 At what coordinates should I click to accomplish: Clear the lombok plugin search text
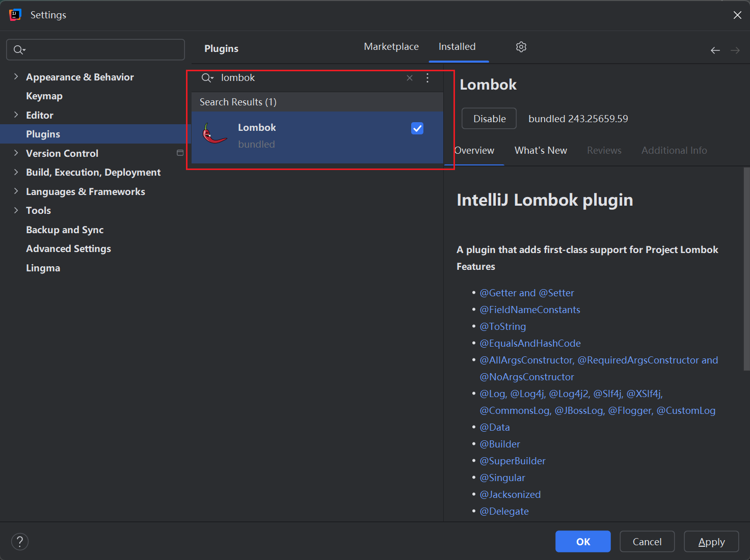410,78
